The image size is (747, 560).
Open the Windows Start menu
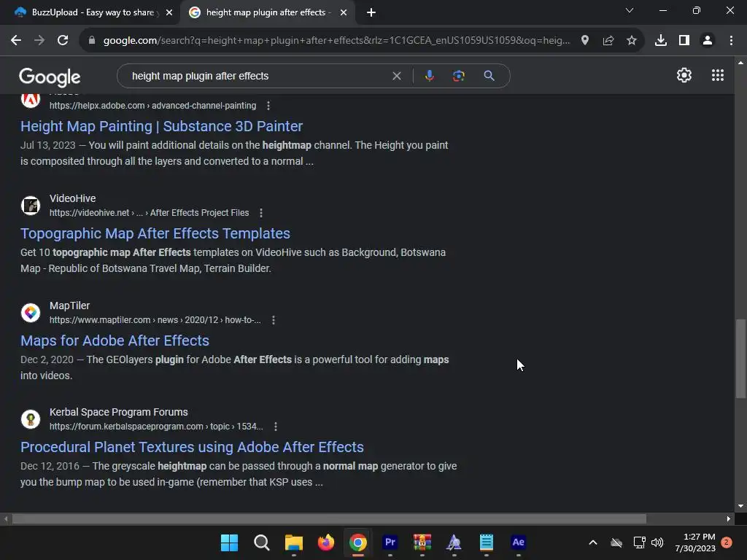click(229, 542)
